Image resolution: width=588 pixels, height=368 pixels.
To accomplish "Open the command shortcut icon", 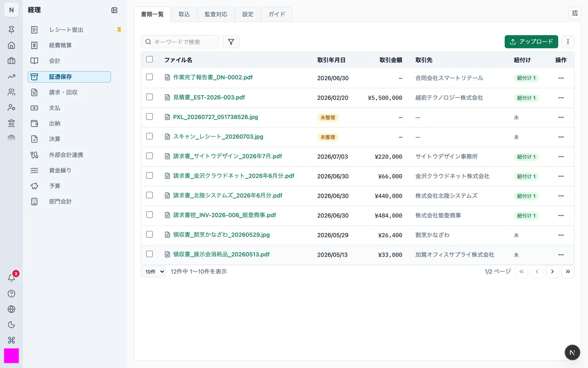I will 11,340.
